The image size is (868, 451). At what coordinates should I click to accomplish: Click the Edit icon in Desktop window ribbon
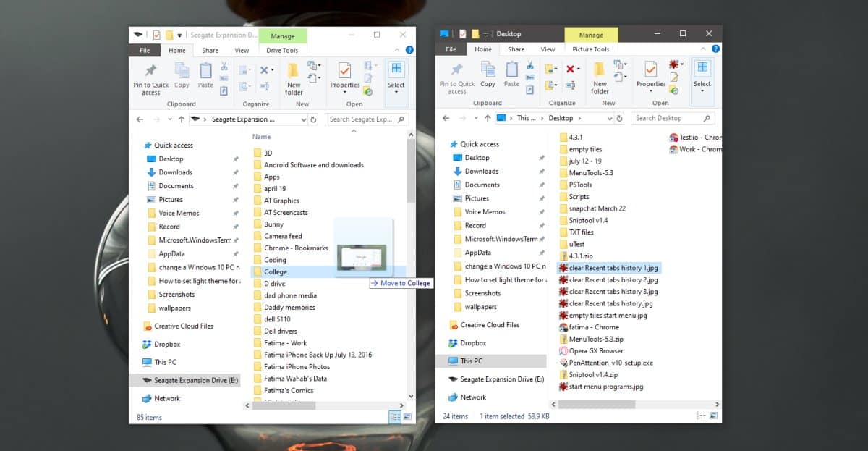tap(674, 77)
